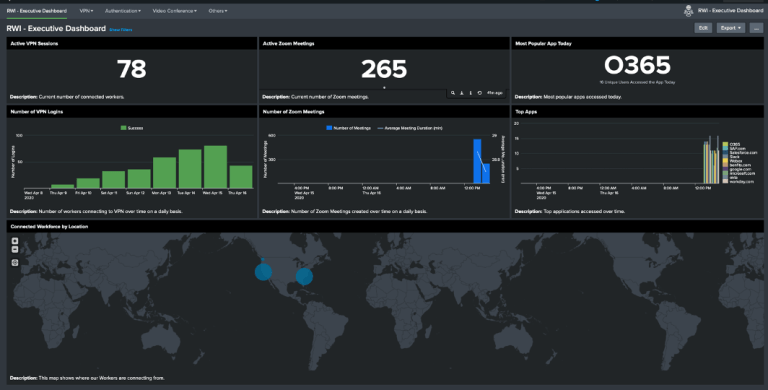Select benefits.com in Top Apps legend
Viewport: 768px width, 390px height.
pos(740,165)
